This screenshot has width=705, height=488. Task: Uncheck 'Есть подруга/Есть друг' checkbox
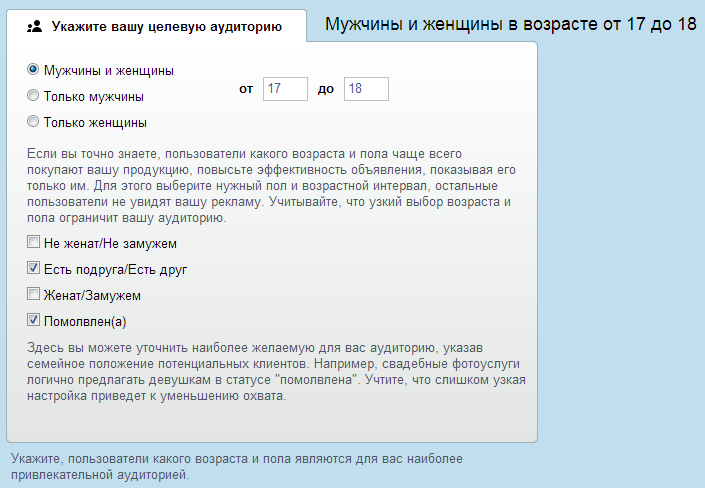[x=33, y=268]
